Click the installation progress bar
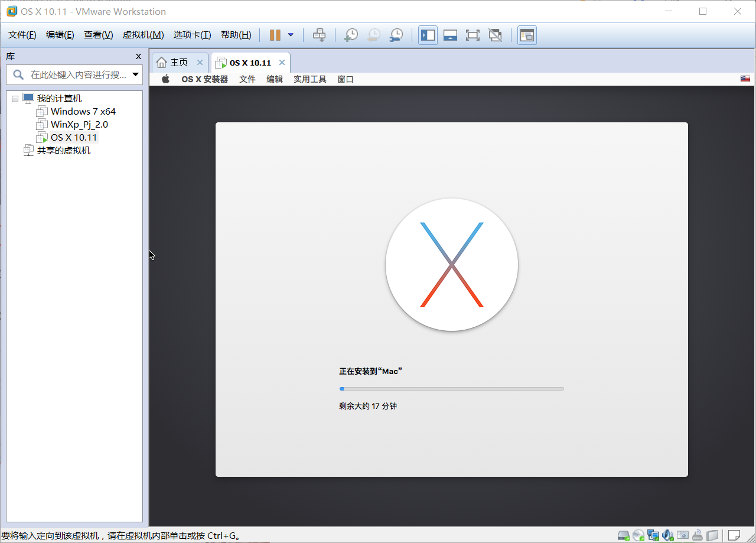Viewport: 756px width, 543px height. [x=452, y=389]
